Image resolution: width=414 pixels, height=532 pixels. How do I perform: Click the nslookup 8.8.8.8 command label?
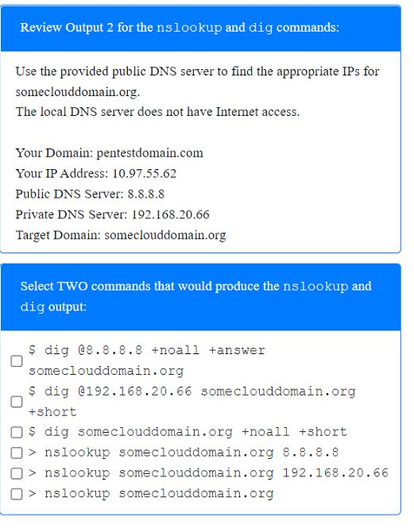184,453
